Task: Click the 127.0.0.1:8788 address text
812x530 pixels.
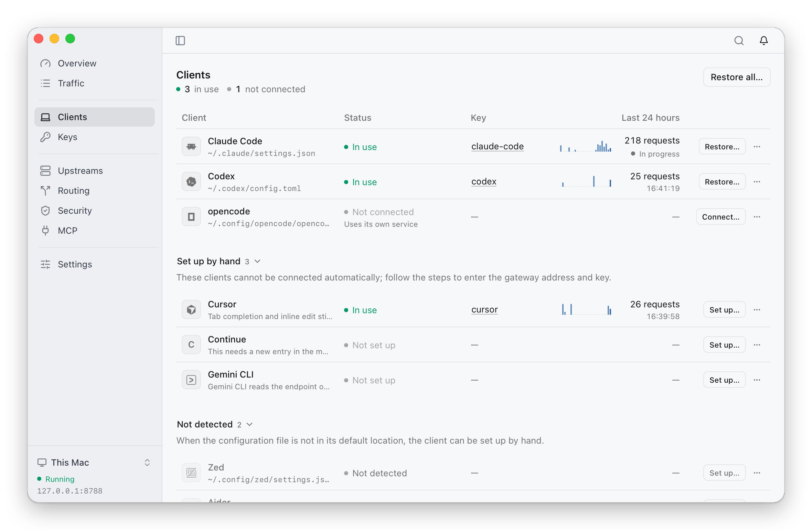Action: (70, 491)
